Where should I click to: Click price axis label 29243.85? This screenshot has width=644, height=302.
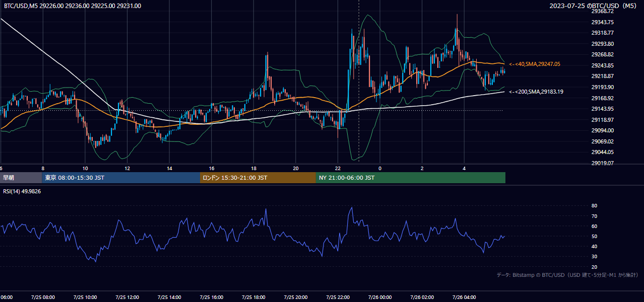coord(603,65)
